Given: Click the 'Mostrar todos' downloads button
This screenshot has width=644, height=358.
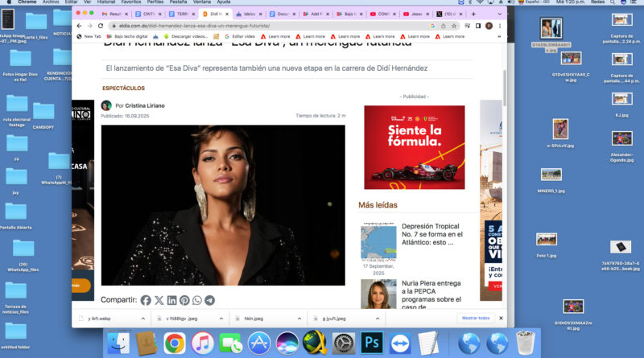Looking at the screenshot, I should tap(475, 318).
